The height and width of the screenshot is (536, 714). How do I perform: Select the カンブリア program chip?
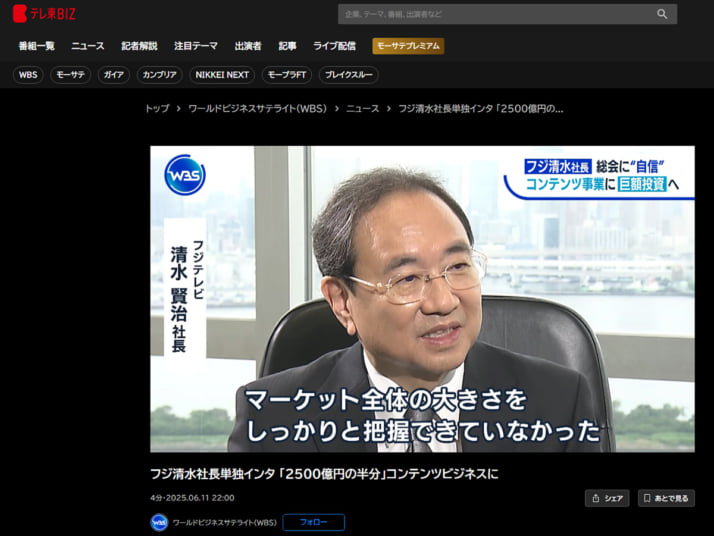(x=159, y=75)
